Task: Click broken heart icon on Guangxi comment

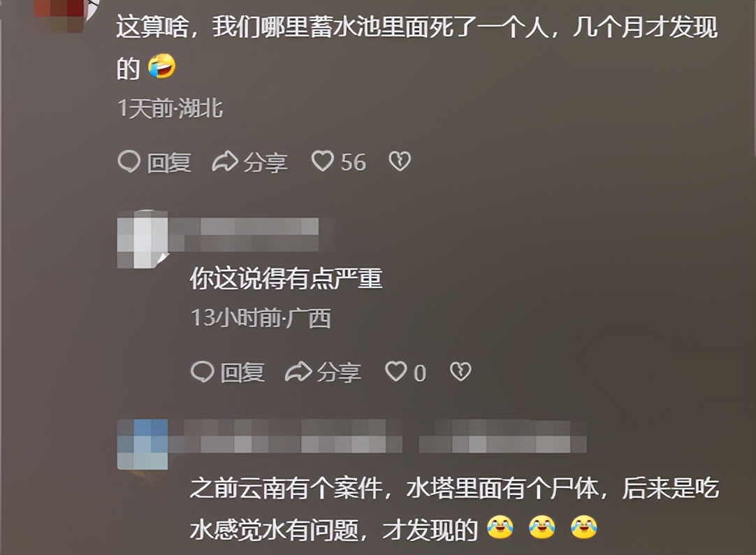Action: coord(460,372)
